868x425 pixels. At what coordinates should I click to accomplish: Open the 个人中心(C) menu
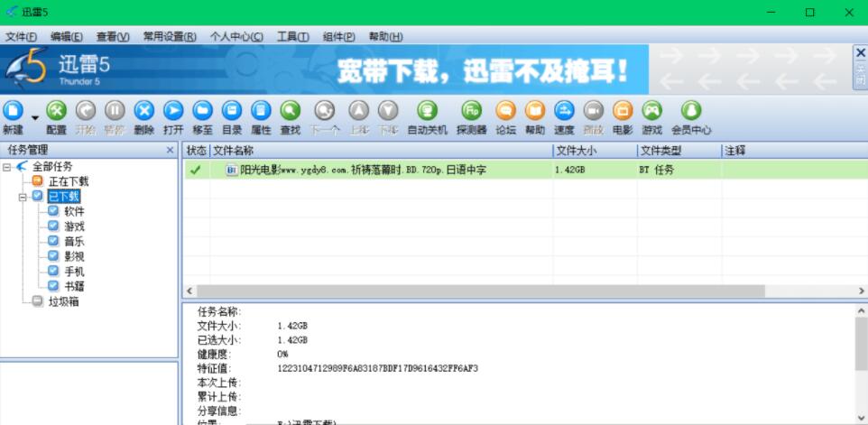pos(236,37)
